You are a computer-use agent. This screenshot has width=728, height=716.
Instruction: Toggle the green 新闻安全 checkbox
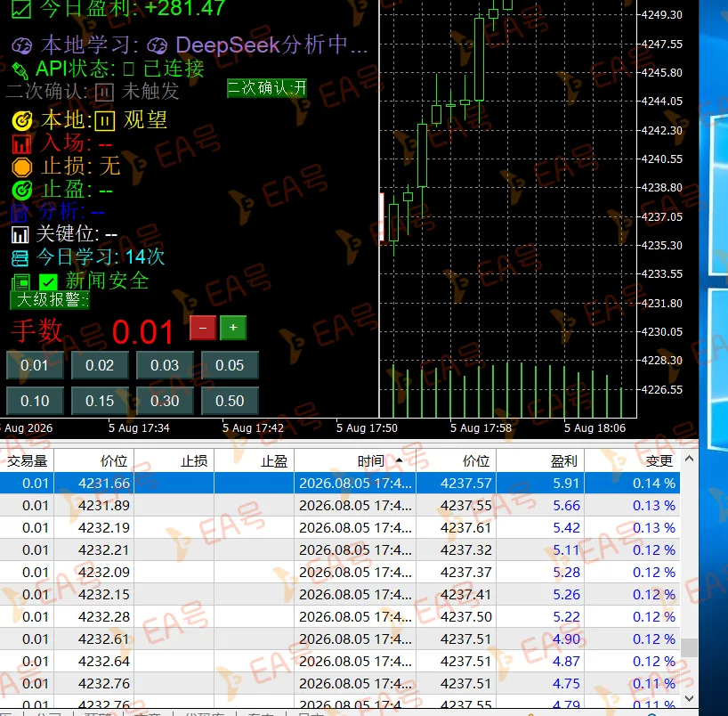[48, 281]
